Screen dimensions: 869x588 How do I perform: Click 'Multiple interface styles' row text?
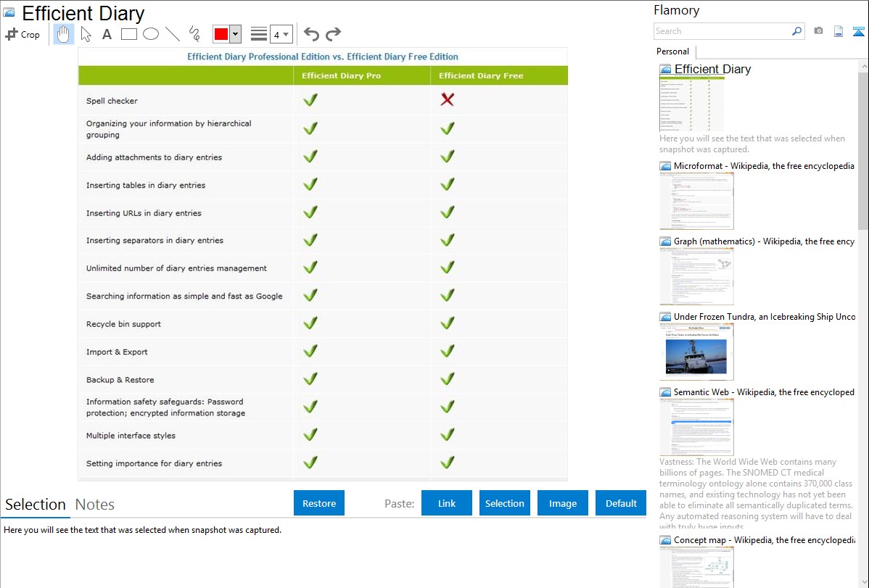(x=131, y=436)
